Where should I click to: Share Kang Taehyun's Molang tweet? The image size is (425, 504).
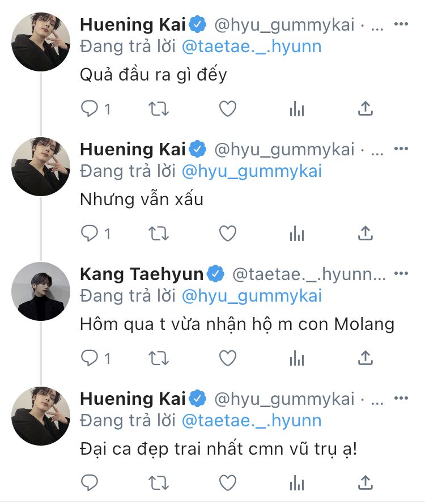pos(366,358)
